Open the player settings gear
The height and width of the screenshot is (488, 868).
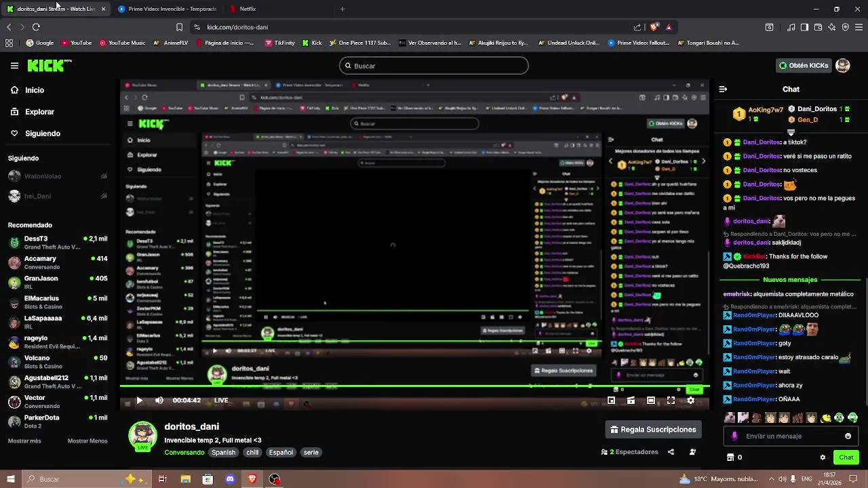pyautogui.click(x=690, y=401)
